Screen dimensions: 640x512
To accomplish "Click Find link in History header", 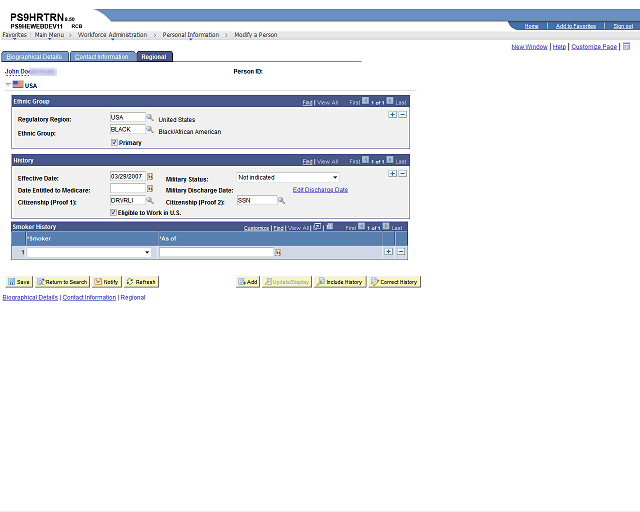I will coord(307,162).
